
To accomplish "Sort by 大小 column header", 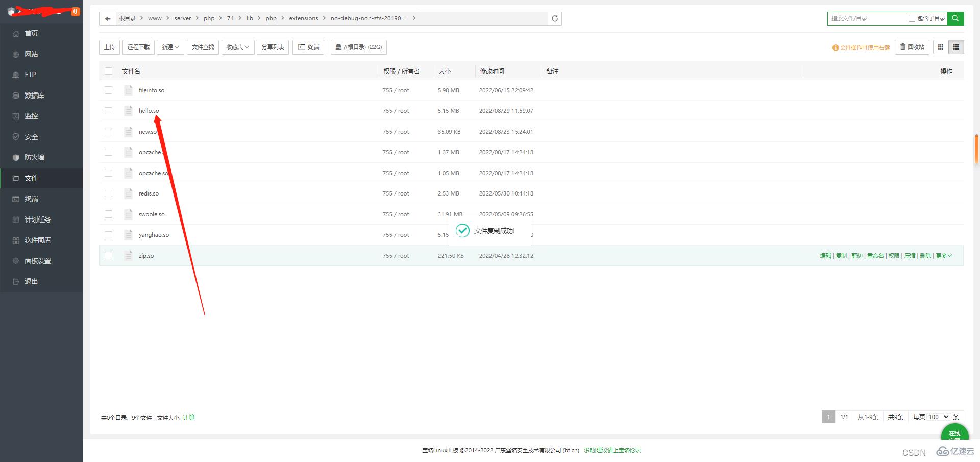I will pos(445,71).
